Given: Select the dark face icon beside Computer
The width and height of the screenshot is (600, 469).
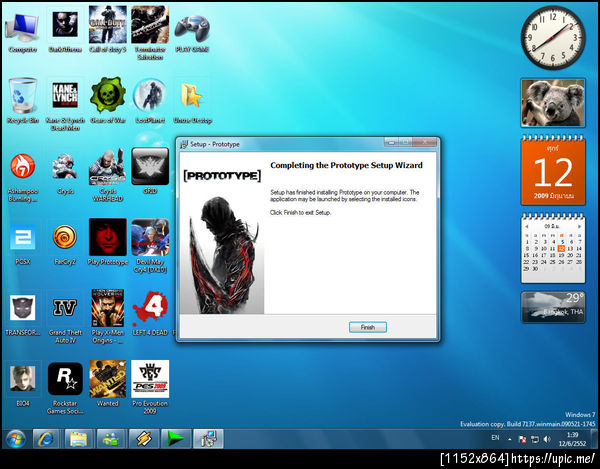Looking at the screenshot, I should click(x=65, y=31).
